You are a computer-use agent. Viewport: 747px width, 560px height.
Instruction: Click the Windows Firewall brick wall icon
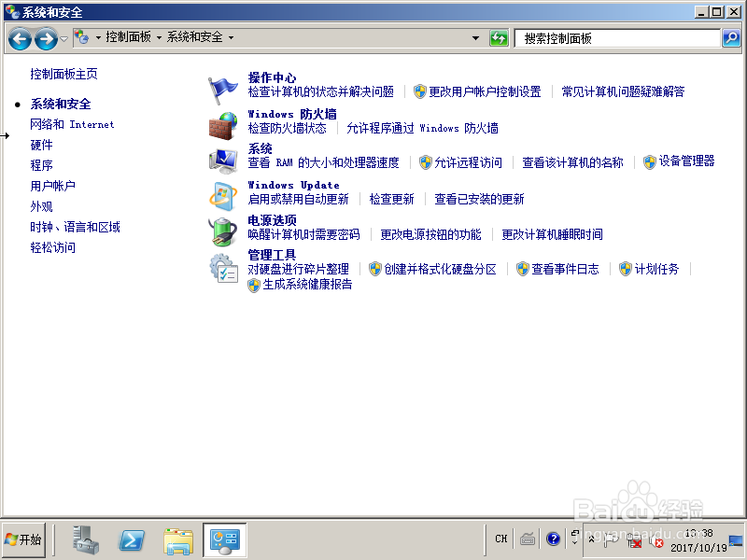[223, 126]
